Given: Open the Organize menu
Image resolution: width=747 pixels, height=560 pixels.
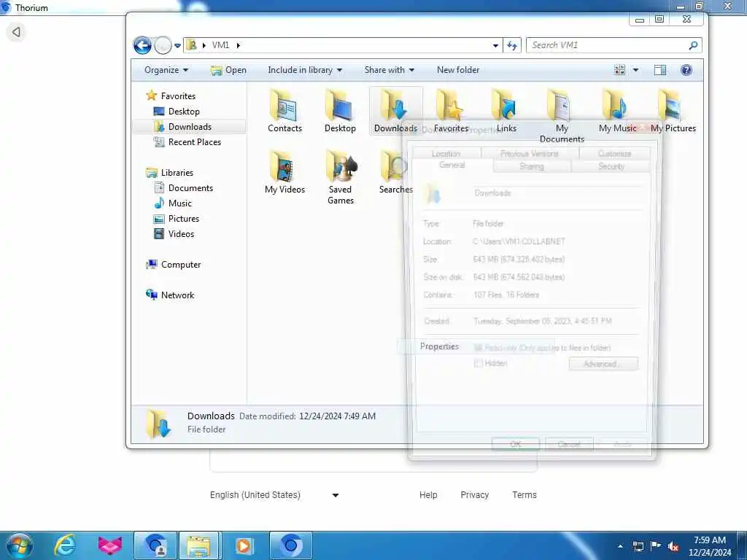Looking at the screenshot, I should tap(166, 70).
